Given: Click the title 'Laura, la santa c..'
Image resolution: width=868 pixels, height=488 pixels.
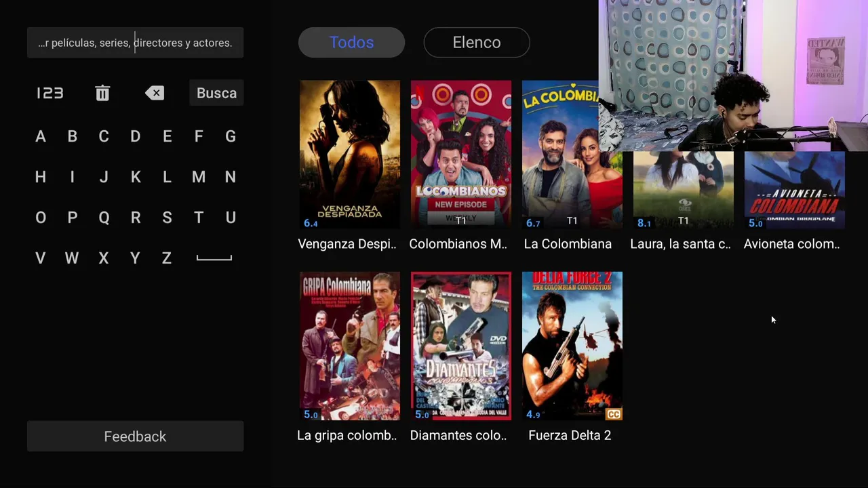Looking at the screenshot, I should point(681,244).
